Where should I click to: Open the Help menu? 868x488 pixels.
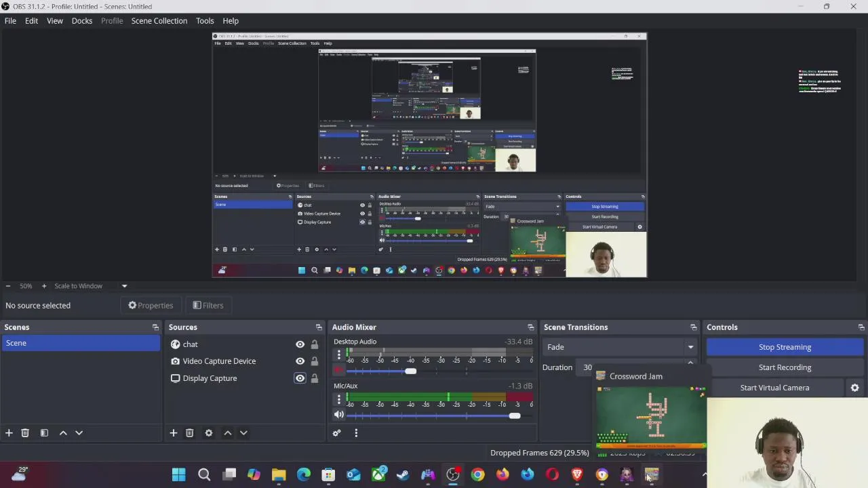pos(231,21)
